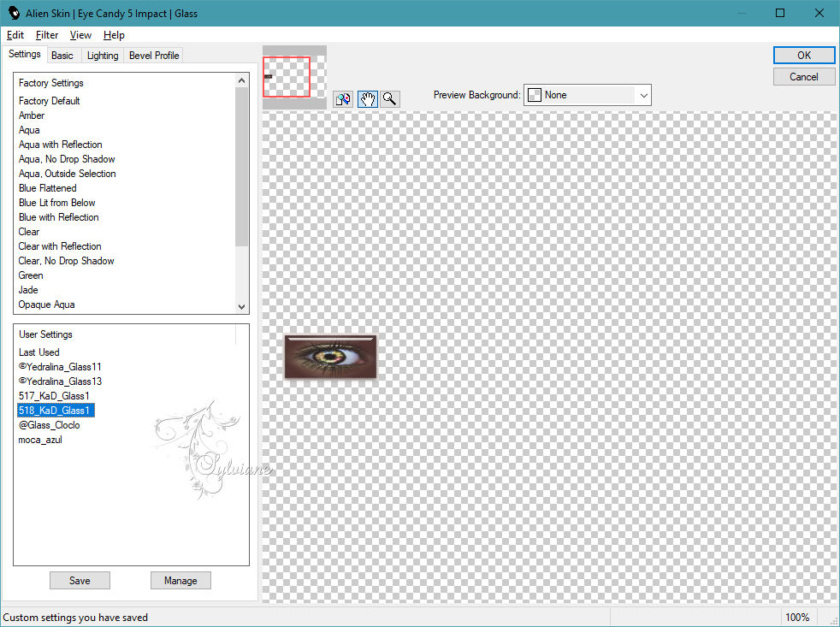This screenshot has width=840, height=627.
Task: Click the navigator thumbnail preview
Action: click(294, 77)
